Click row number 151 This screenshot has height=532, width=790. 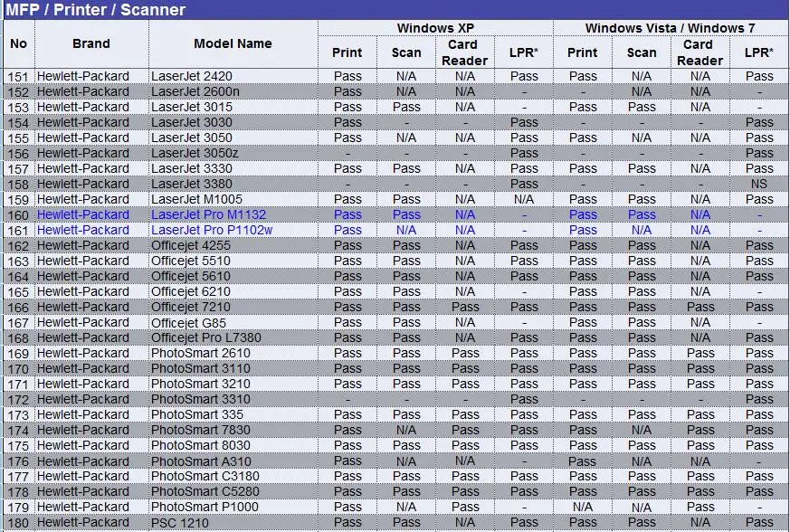tap(18, 77)
